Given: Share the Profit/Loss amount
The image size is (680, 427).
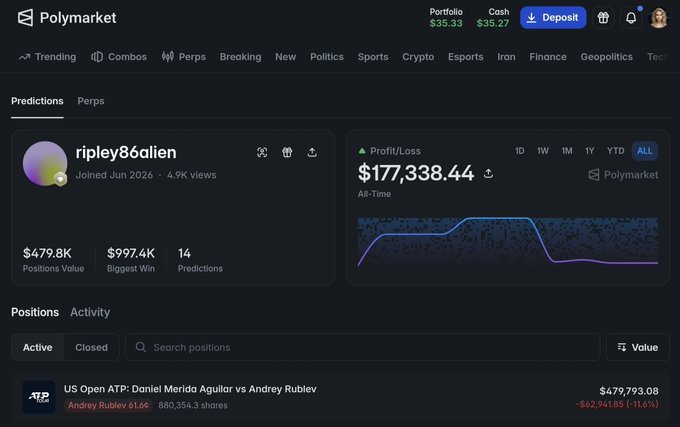Looking at the screenshot, I should pyautogui.click(x=488, y=173).
